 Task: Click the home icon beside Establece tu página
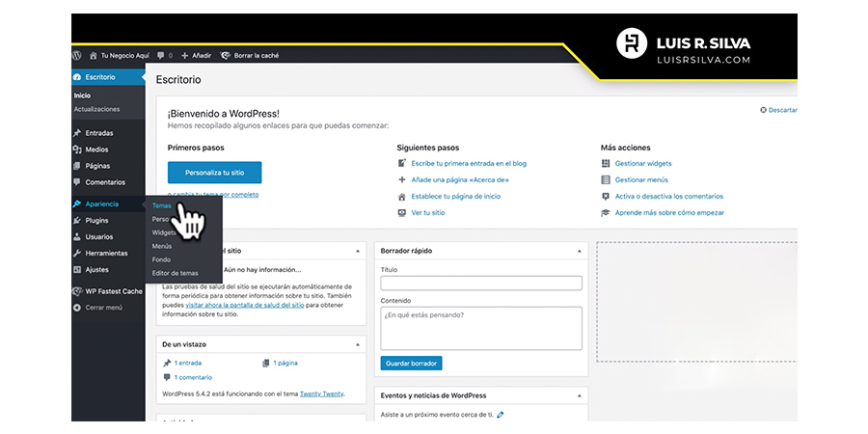pos(402,197)
